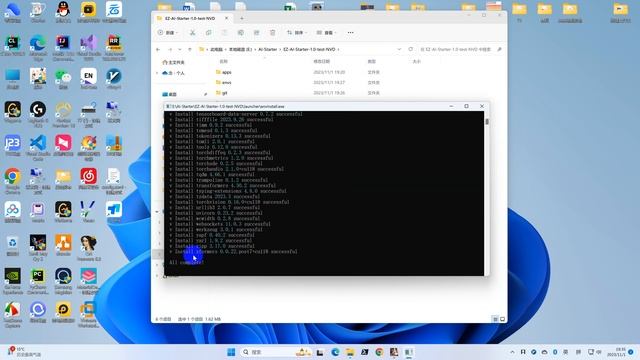This screenshot has height=360, width=640.
Task: Open the IntelliJ IDEA desktop icon
Action: point(63,48)
